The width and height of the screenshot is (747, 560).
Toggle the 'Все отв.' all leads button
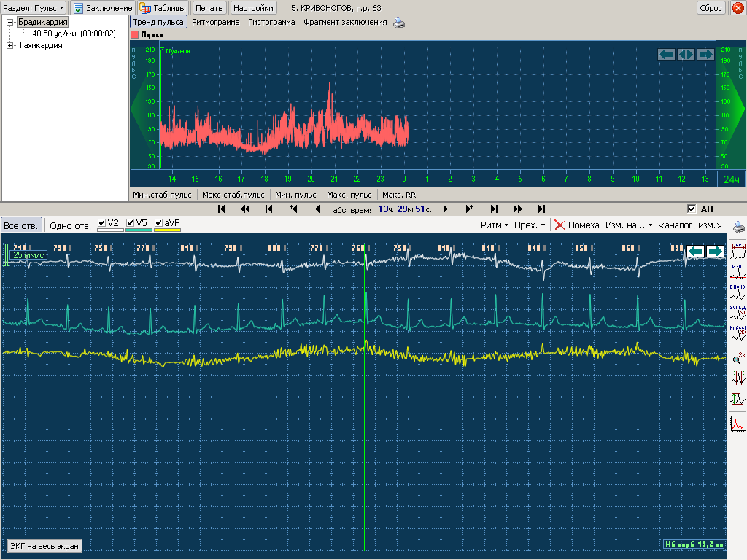[x=21, y=226]
